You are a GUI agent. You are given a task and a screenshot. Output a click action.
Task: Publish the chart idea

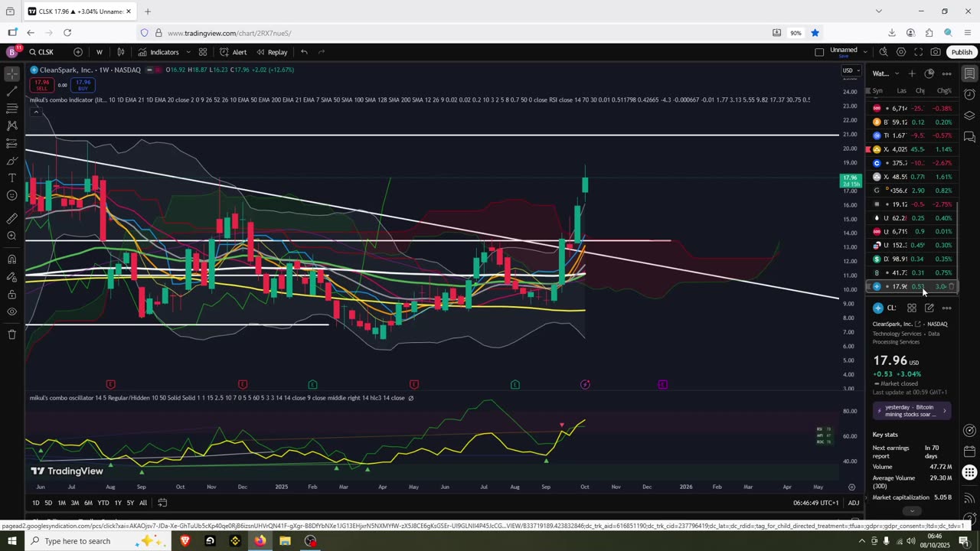click(962, 52)
